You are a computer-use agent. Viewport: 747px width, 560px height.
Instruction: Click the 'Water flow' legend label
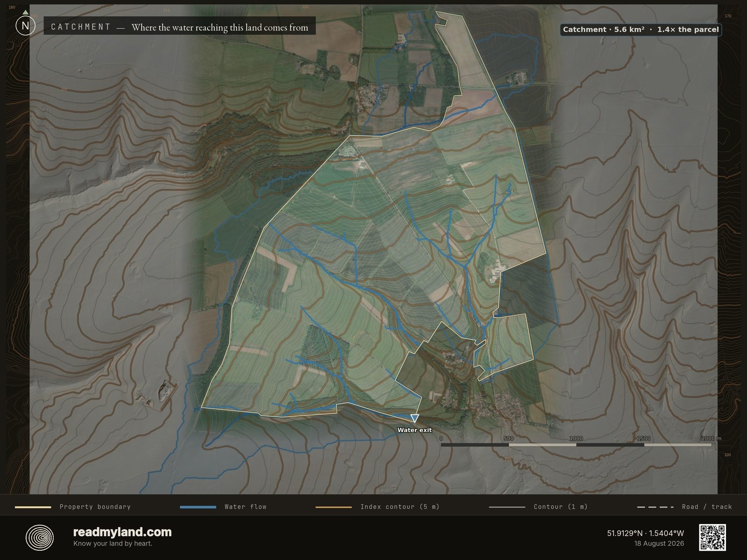(246, 507)
